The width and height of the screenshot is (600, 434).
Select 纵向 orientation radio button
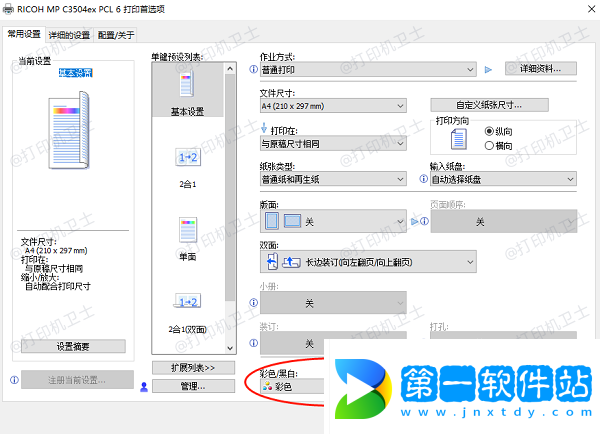(489, 131)
